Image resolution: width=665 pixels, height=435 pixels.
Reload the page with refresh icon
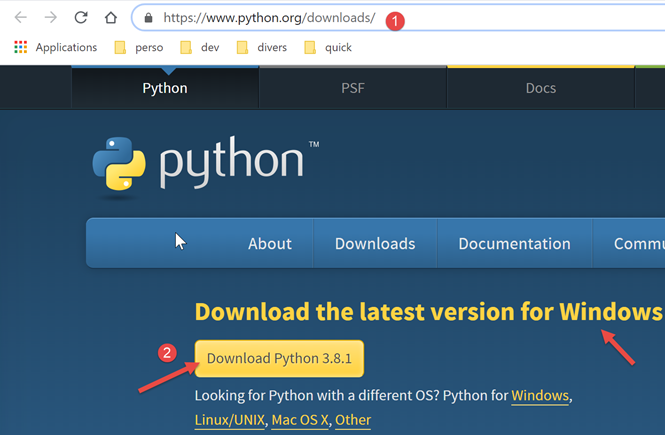pos(81,18)
